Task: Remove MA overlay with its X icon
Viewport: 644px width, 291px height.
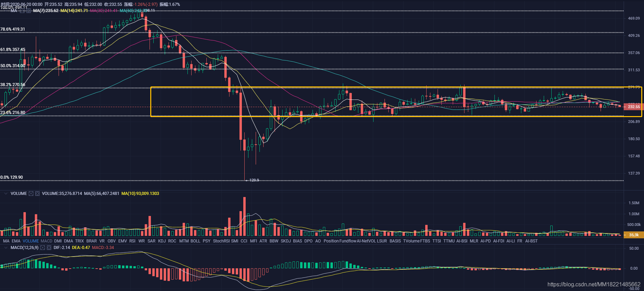Action: pos(29,11)
